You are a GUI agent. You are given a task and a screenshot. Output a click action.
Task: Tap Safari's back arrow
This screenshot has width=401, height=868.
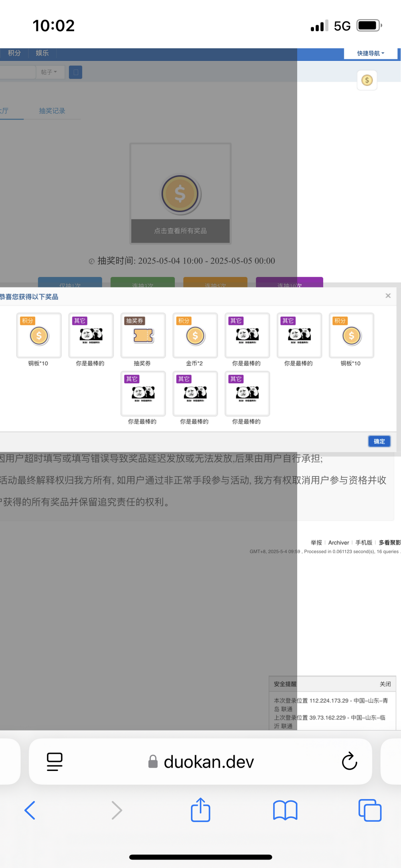[30, 810]
